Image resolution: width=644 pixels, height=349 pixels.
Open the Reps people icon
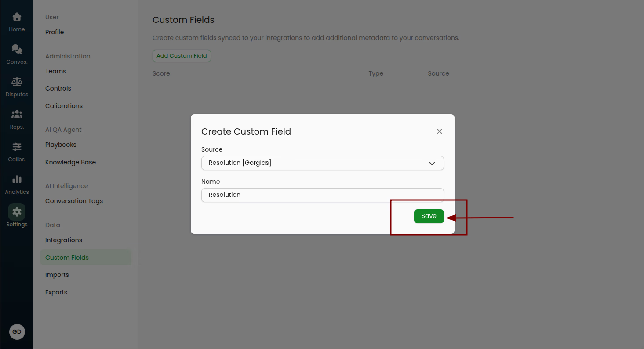pos(17,115)
